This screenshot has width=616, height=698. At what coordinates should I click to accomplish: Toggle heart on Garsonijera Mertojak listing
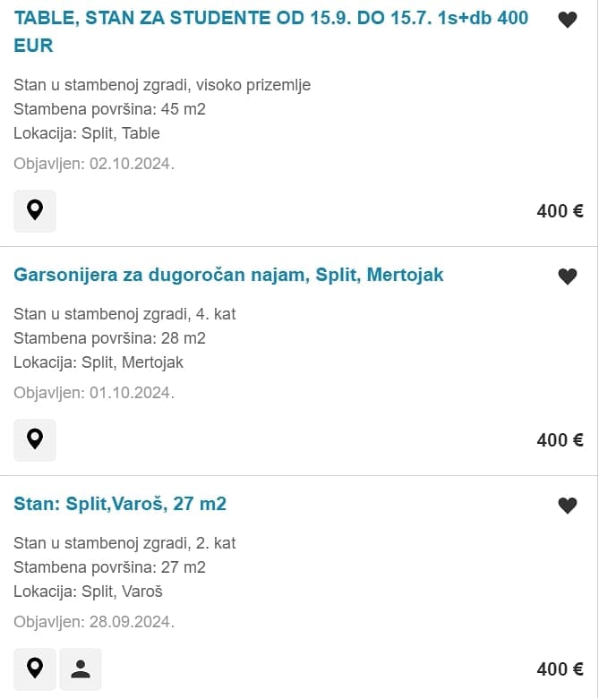coord(568,277)
